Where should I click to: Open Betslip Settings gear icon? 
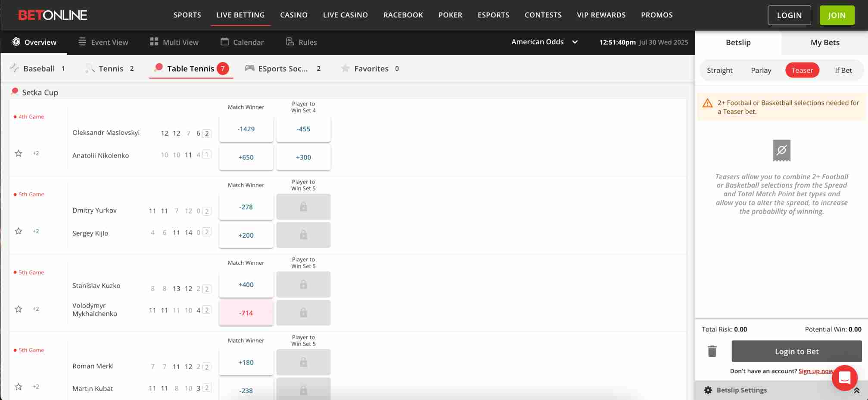point(708,390)
